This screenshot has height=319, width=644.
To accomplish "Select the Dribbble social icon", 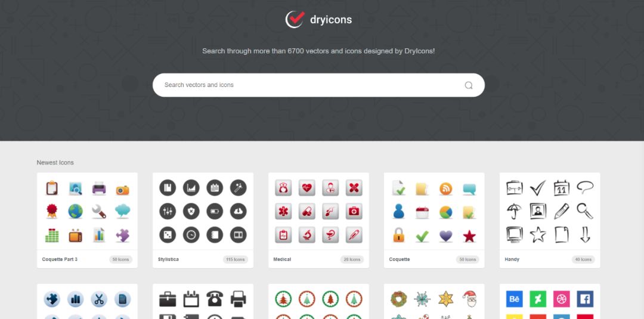I will [562, 299].
